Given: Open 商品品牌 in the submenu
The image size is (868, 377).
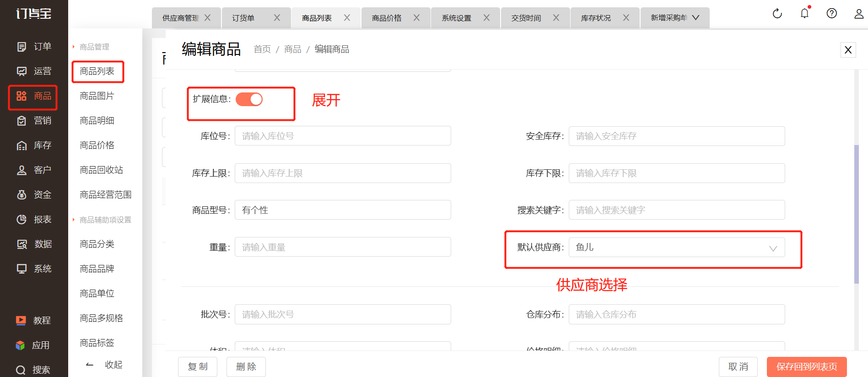Looking at the screenshot, I should click(x=97, y=269).
